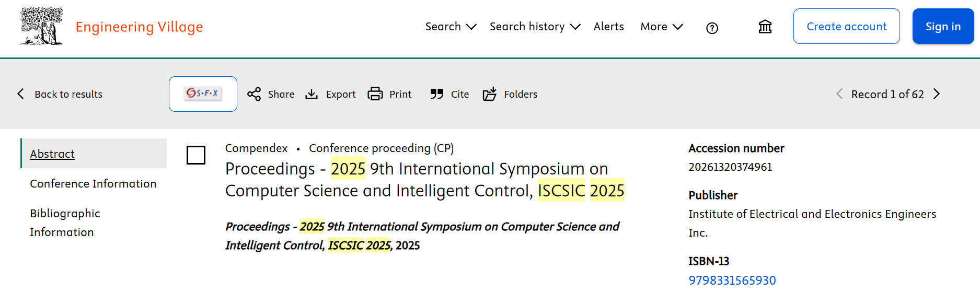Open the Alerts menu item
The width and height of the screenshot is (980, 304).
608,27
